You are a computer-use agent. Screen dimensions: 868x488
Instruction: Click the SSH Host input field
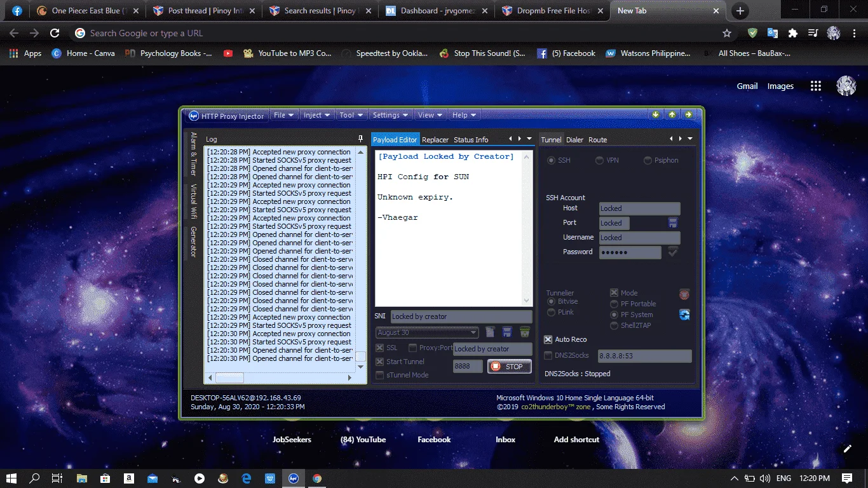(639, 208)
